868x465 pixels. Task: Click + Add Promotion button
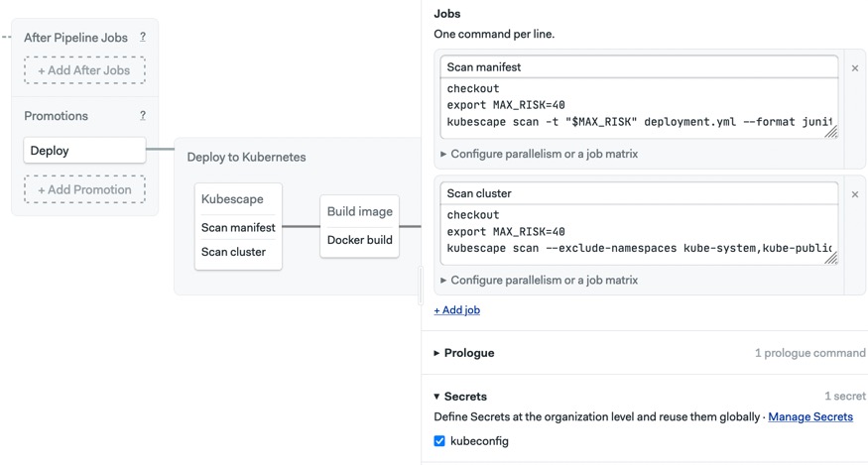(x=84, y=189)
